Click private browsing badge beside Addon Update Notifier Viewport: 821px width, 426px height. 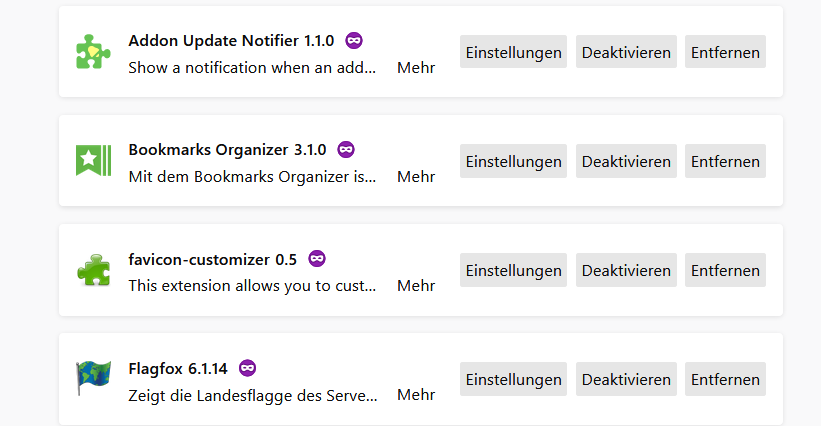(x=354, y=40)
